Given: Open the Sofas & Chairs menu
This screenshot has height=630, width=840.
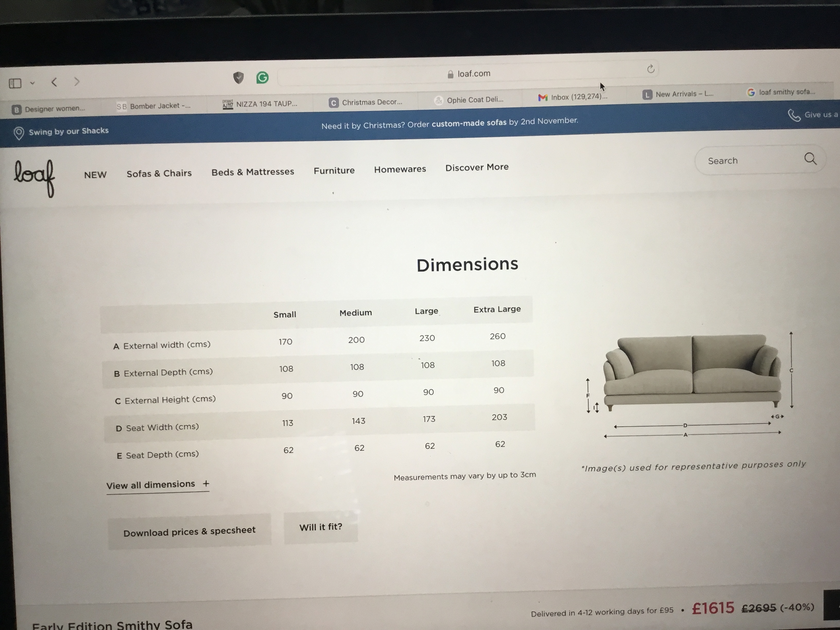Looking at the screenshot, I should pyautogui.click(x=159, y=173).
